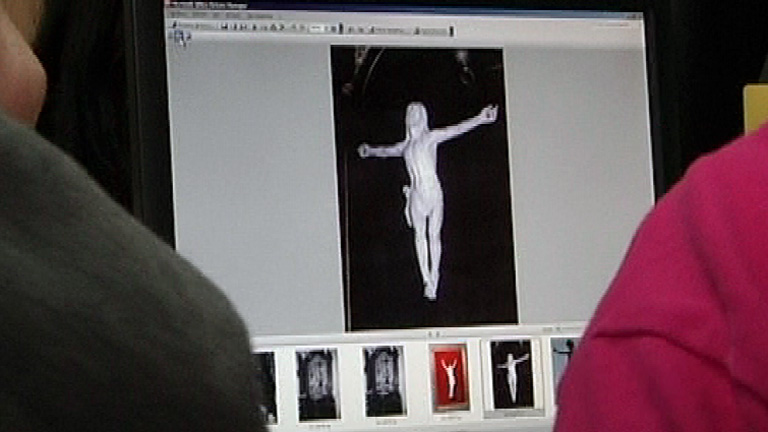The height and width of the screenshot is (432, 768).
Task: Select the partially visible leftmost thumbnail
Action: (x=266, y=386)
